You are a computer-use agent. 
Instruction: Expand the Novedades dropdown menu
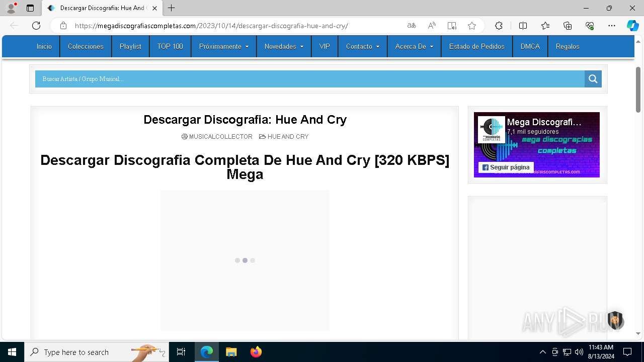tap(284, 46)
